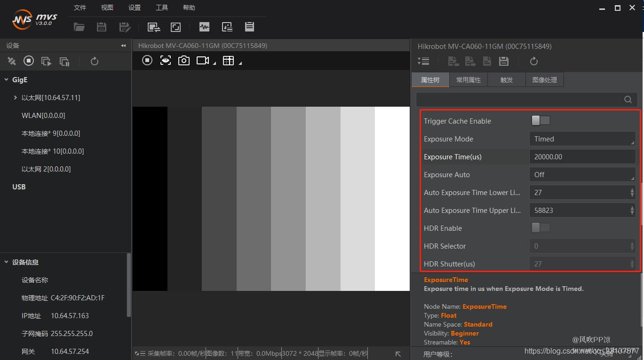Open the Exposure Auto dropdown
Screen dimensions: 644x360
pos(582,174)
